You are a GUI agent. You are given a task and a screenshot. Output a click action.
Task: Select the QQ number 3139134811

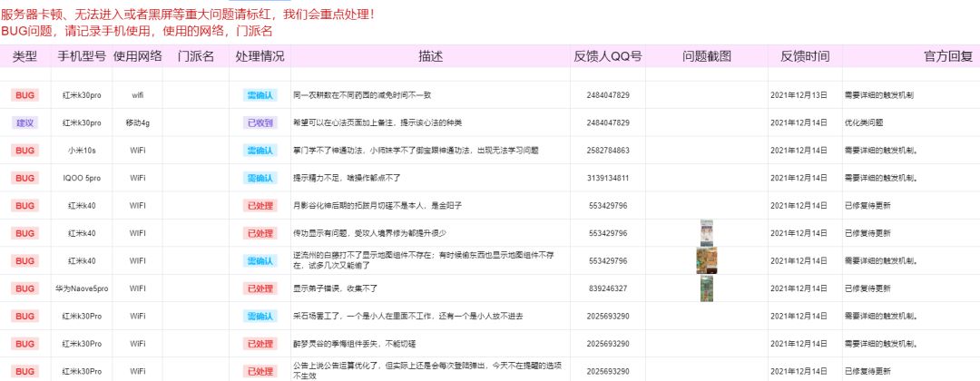tap(608, 178)
